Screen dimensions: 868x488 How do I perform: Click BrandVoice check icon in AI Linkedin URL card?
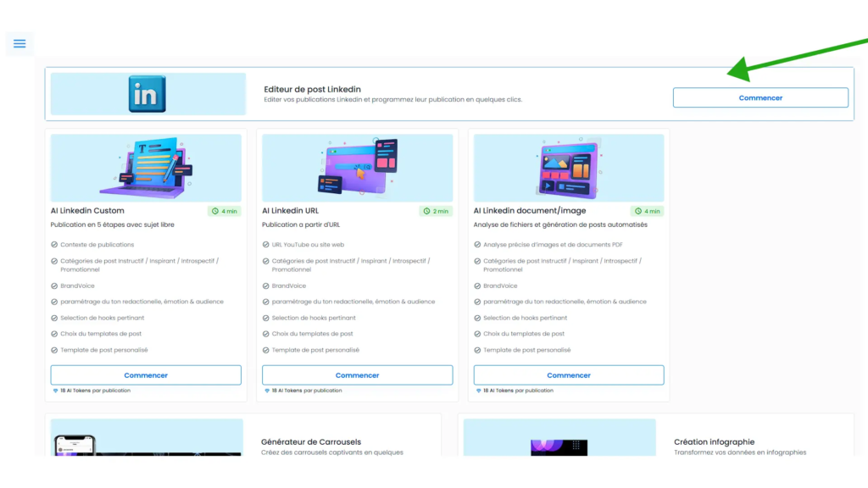point(265,286)
